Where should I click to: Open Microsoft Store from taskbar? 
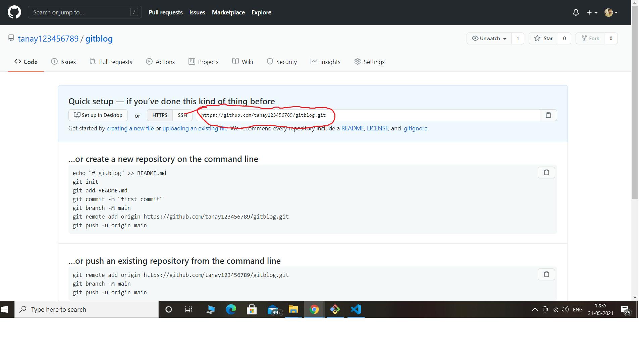coord(252,309)
